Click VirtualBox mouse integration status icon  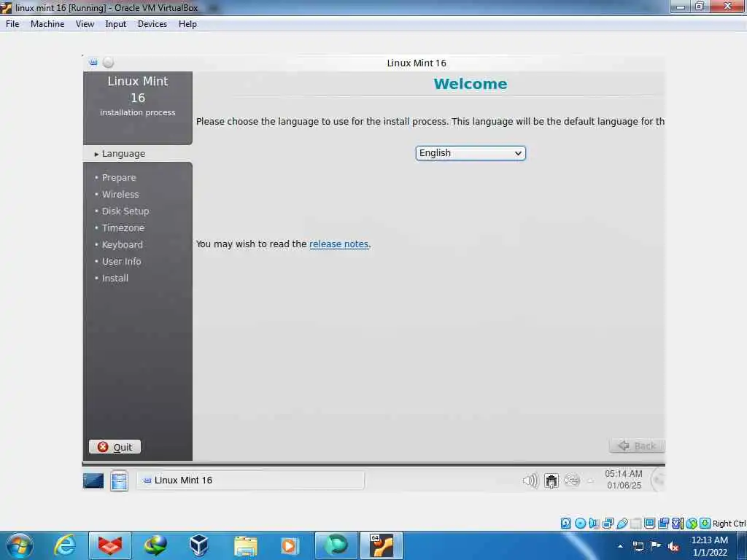692,524
